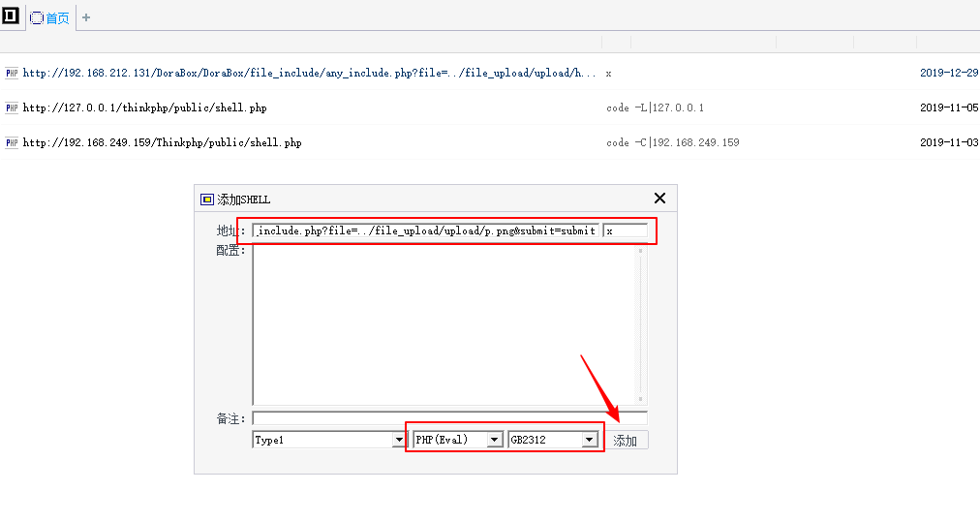Click the 2019-11-05 date cell

tap(949, 107)
